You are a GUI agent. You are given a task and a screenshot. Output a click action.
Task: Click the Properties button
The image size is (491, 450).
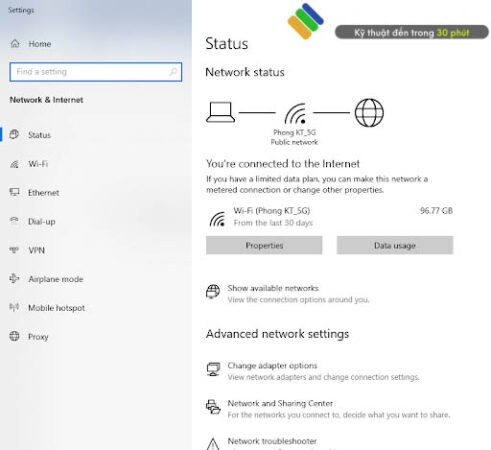coord(264,245)
